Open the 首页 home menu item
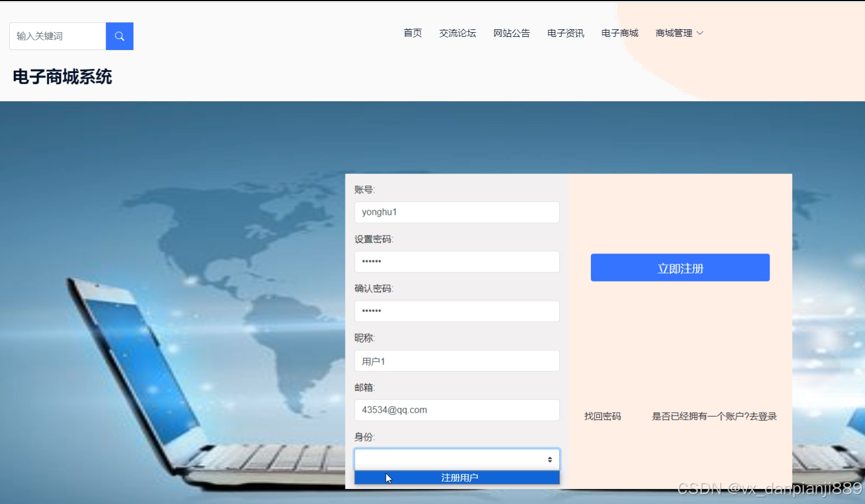 point(413,33)
